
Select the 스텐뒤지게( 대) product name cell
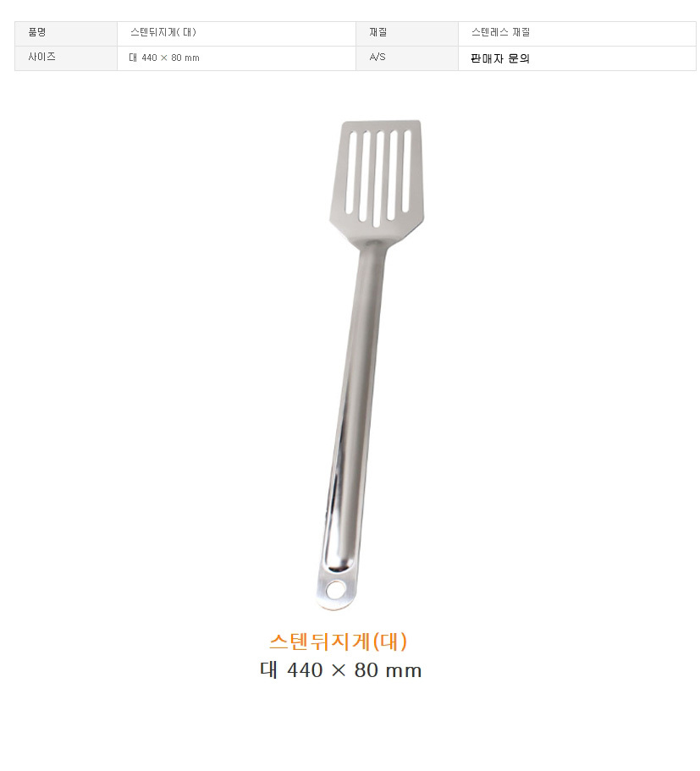[236, 33]
